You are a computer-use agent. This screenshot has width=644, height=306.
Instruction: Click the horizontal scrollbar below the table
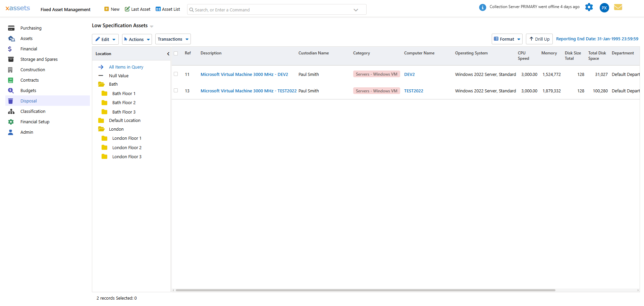point(365,290)
